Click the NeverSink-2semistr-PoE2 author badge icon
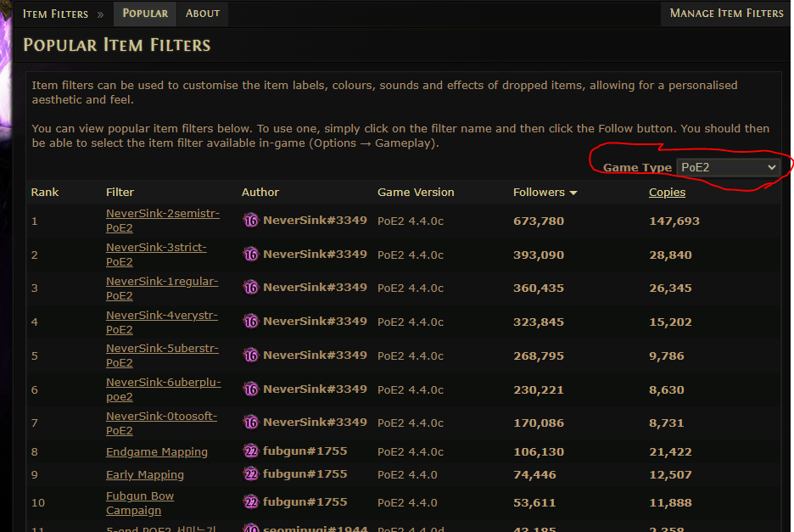The image size is (794, 532). [x=250, y=221]
